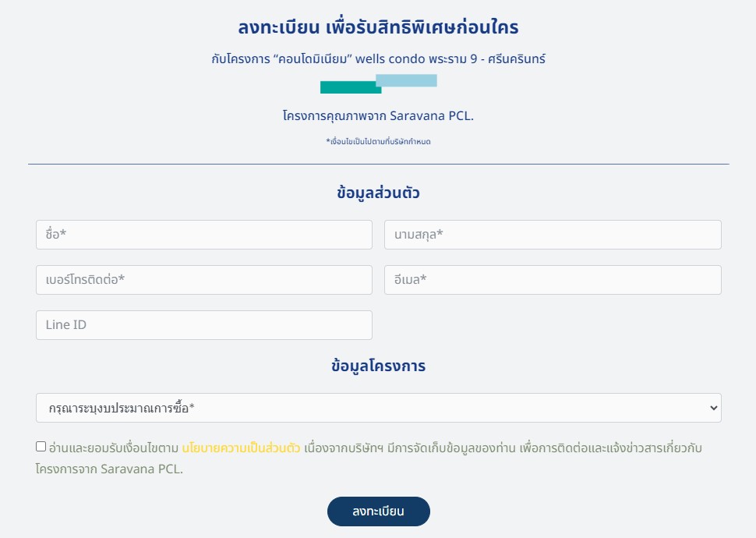Viewport: 756px width, 538px height.
Task: Open the กรุณาระบุงบประมาณการซื้อ budget dropdown
Action: (378, 408)
